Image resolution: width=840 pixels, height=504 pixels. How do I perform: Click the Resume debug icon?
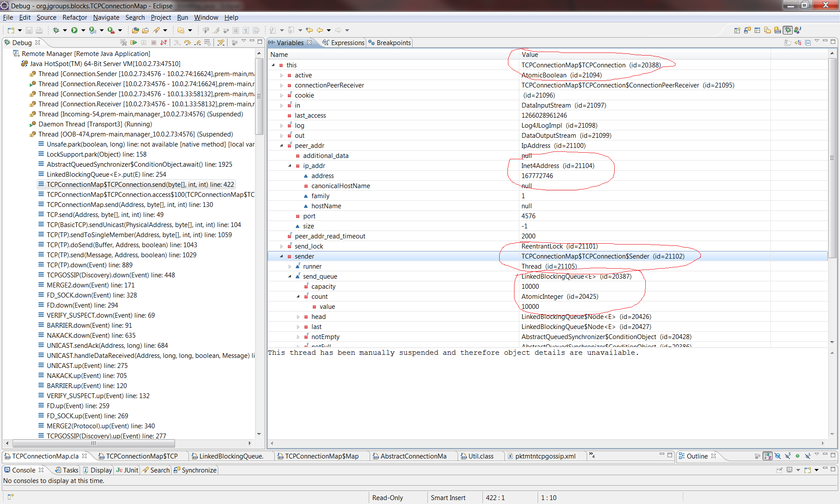click(134, 42)
